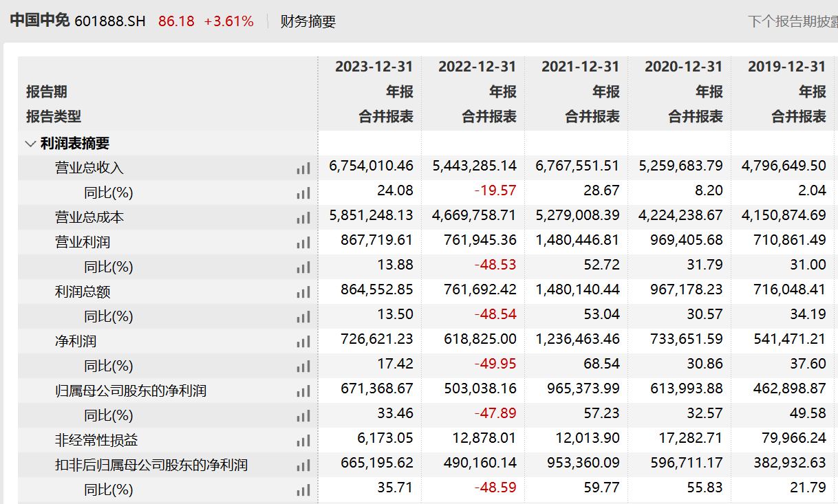The image size is (838, 504).
Task: Click net profit value 726,621.23
Action: pos(377,339)
